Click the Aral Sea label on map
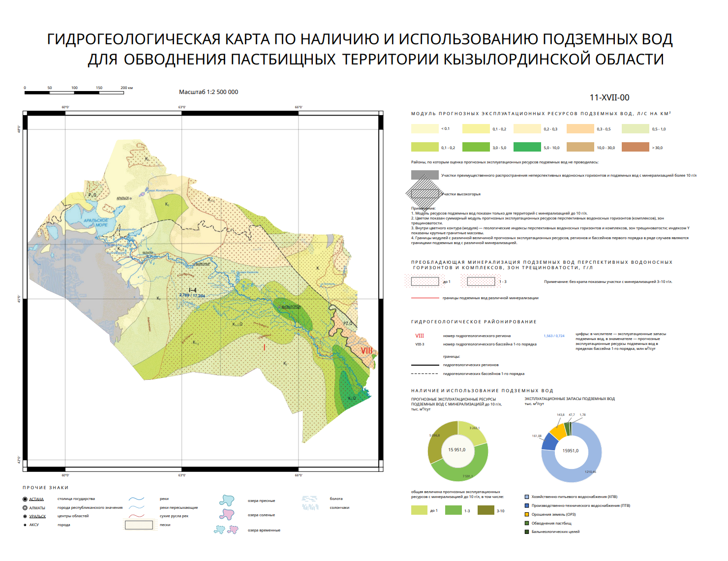This screenshot has width=728, height=561. (96, 222)
